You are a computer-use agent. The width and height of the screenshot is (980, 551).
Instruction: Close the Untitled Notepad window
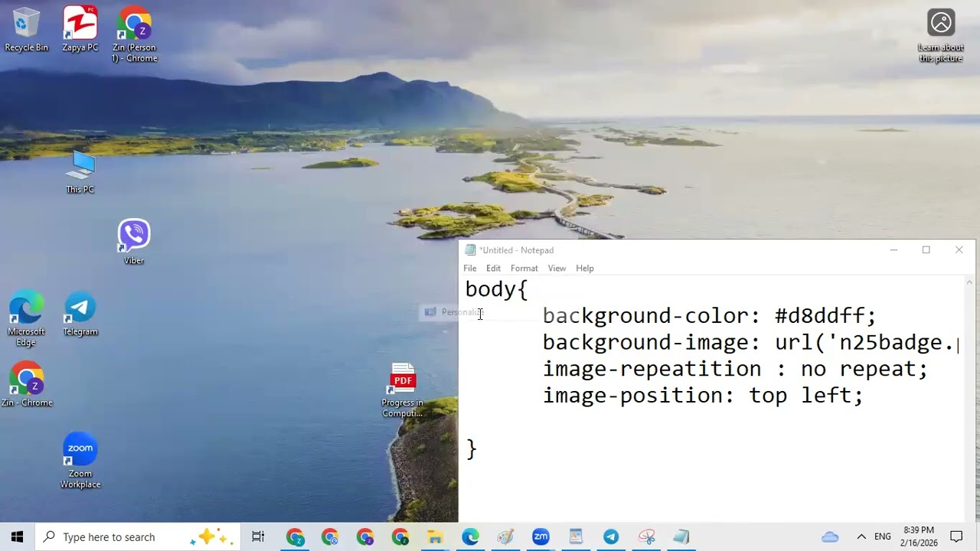click(959, 250)
